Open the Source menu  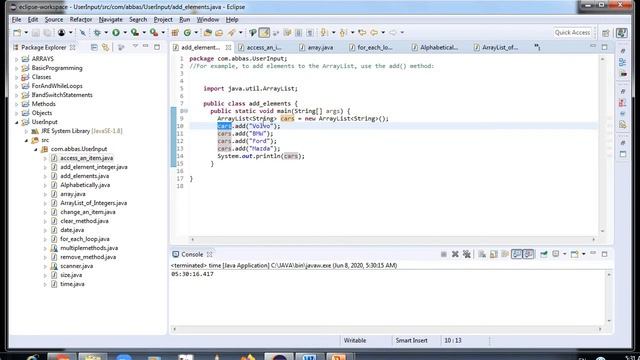tap(54, 20)
